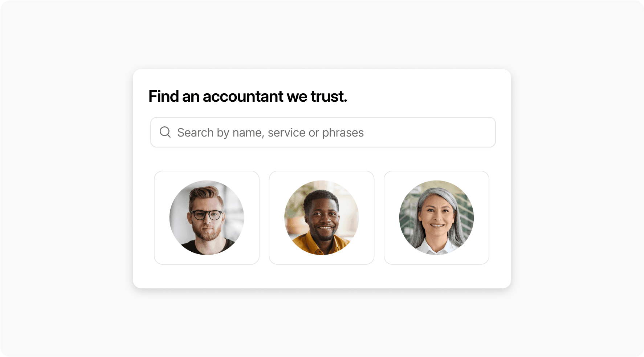View the gray-haired woman's profile picture
644x357 pixels.
pos(436,218)
